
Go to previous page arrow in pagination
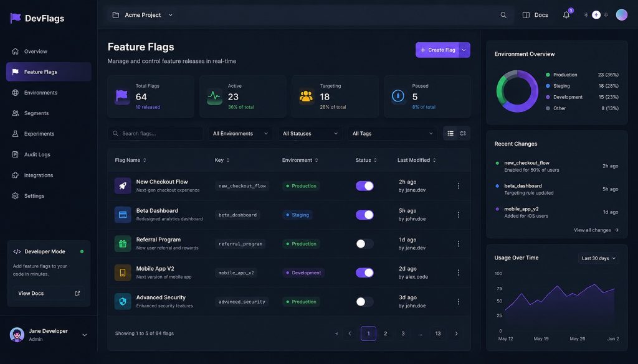pos(350,334)
